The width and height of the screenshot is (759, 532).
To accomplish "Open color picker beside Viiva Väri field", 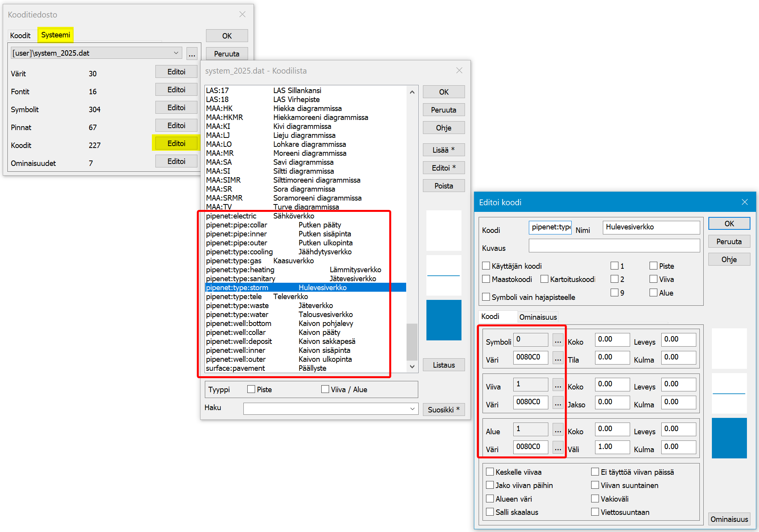I will [558, 403].
